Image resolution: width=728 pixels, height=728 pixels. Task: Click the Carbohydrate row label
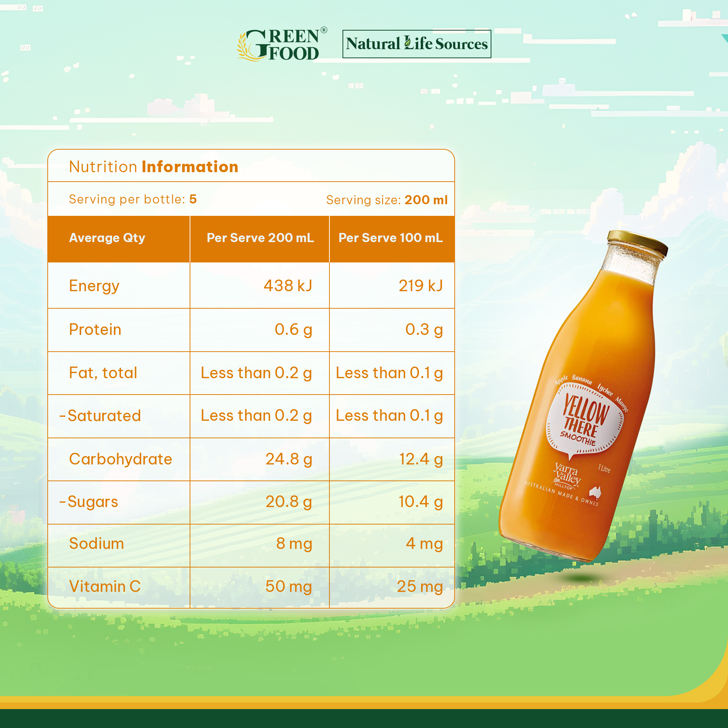click(x=120, y=460)
